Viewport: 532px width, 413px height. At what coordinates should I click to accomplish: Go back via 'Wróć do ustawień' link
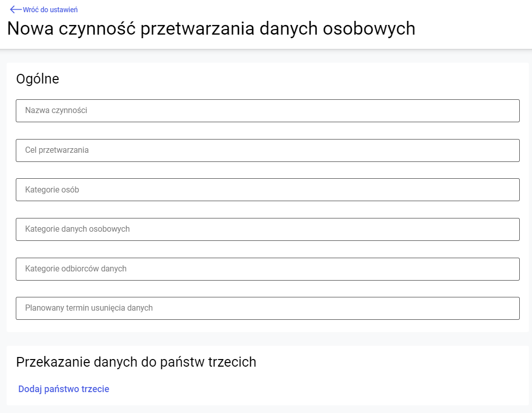(50, 10)
